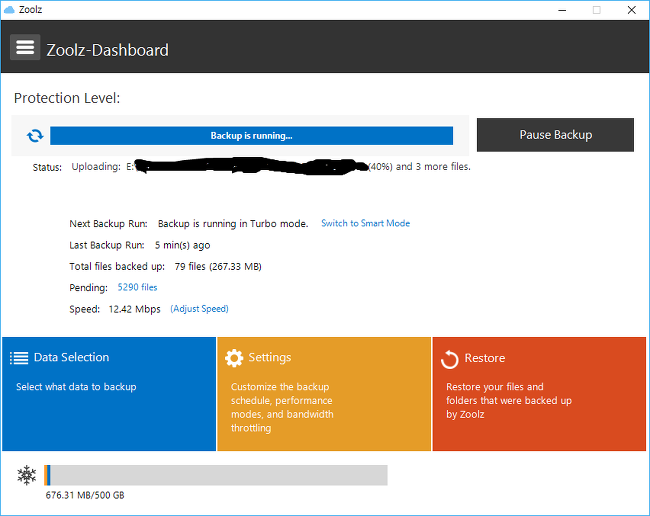Click the '12.42 Mbps' speed value
This screenshot has width=650, height=516.
click(x=134, y=309)
